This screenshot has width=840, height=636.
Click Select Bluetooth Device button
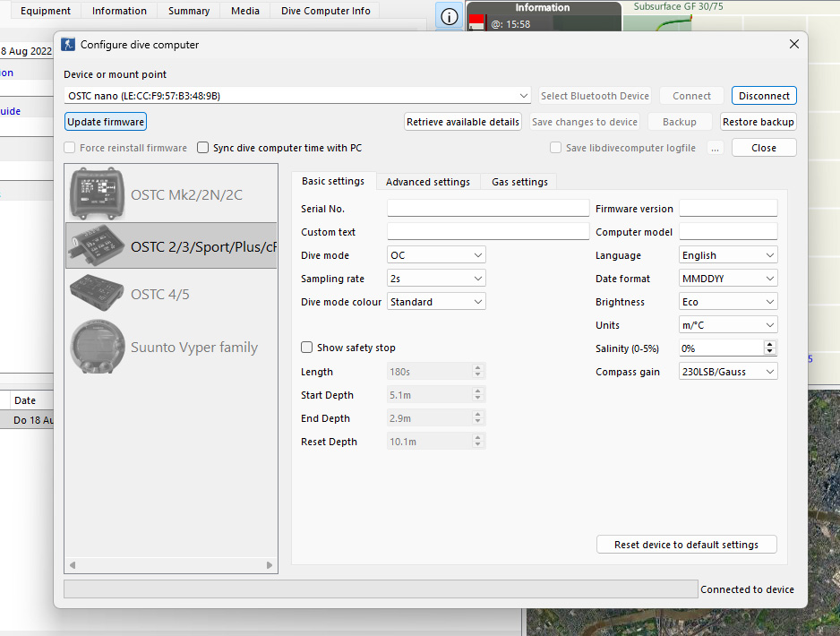(x=595, y=95)
